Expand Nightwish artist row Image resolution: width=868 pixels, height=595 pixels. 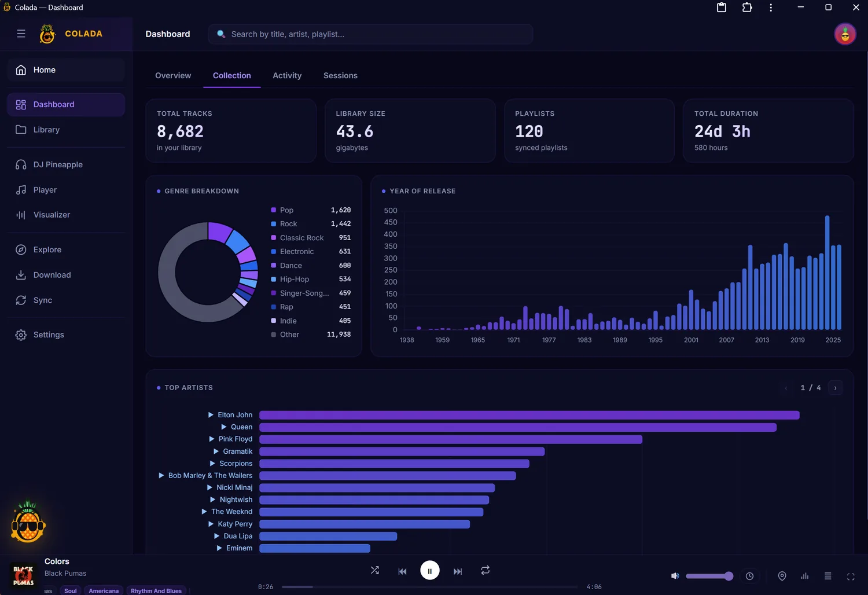coord(213,499)
